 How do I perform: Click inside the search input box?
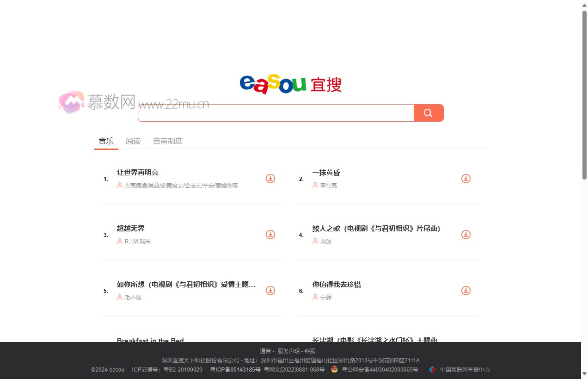[x=276, y=112]
